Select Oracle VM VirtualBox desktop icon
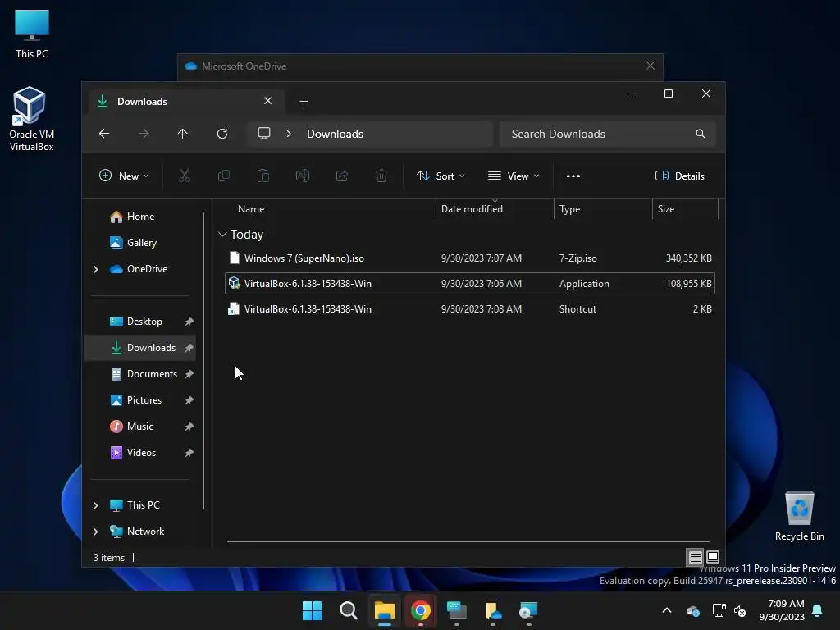Viewport: 840px width, 630px height. click(x=30, y=119)
